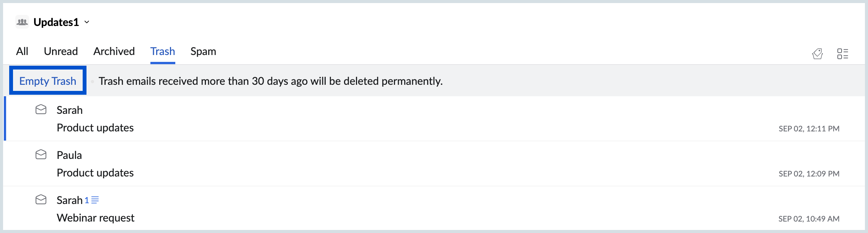Show the Unread tab
This screenshot has width=868, height=233.
pos(61,51)
